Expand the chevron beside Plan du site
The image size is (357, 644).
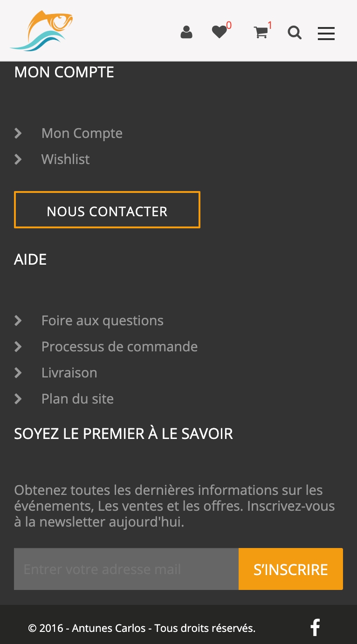(18, 399)
